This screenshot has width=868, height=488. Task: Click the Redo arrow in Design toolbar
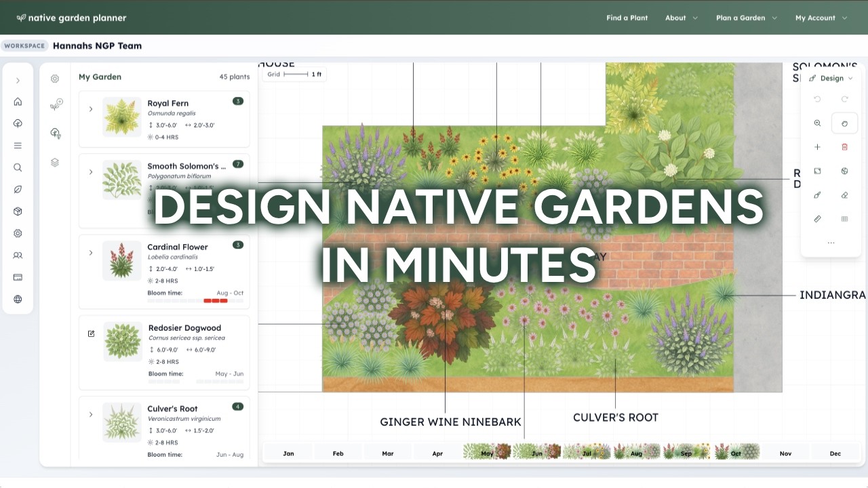[844, 99]
